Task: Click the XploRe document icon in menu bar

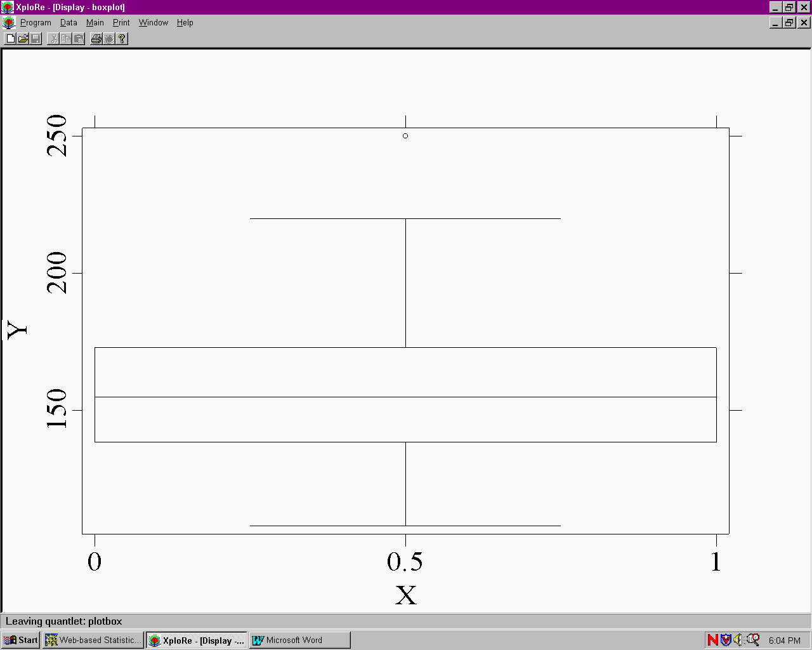Action: click(9, 23)
